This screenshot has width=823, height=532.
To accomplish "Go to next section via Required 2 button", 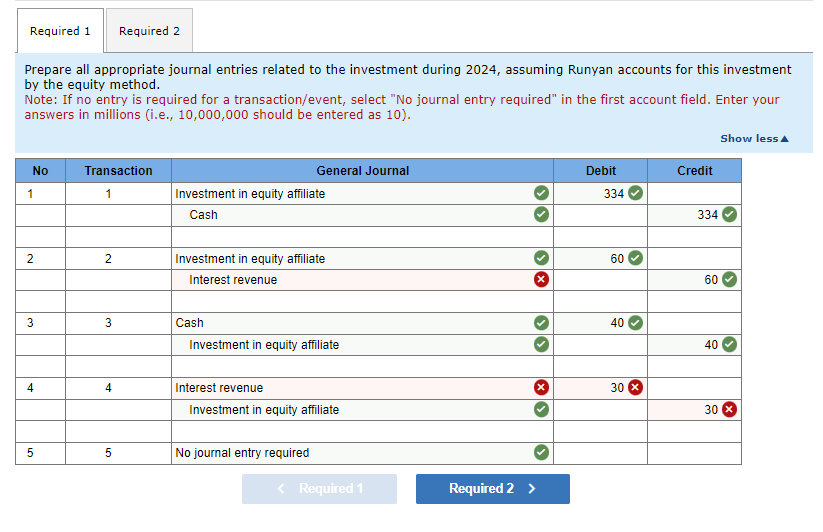I will coord(492,488).
